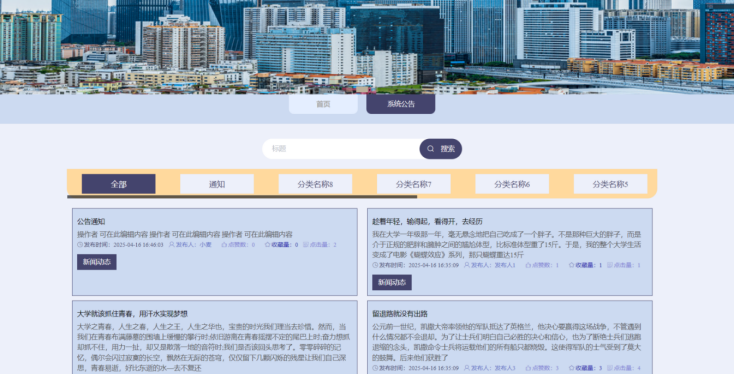The image size is (734, 375).
Task: Click the star icon in the 留退路就没有出路 card
Action: (572, 368)
